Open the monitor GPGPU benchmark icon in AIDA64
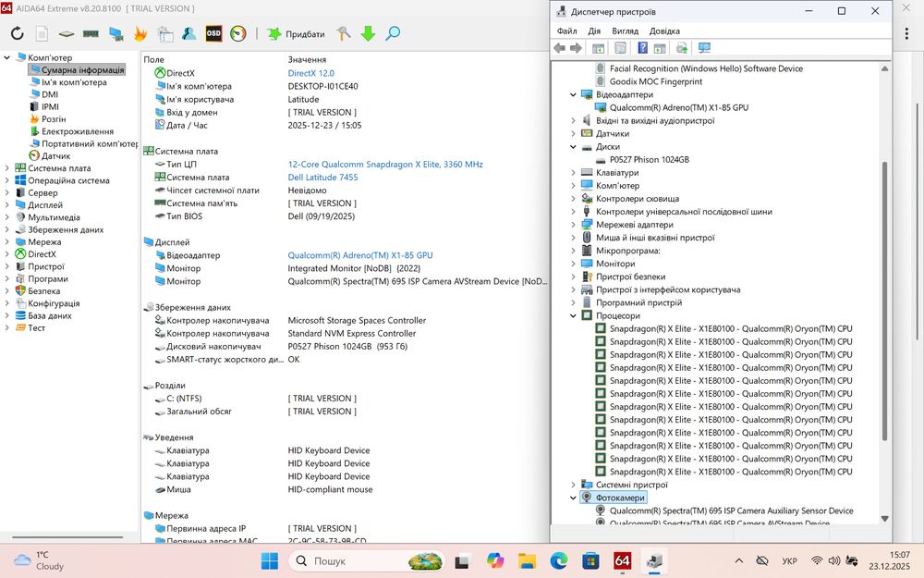 (116, 33)
